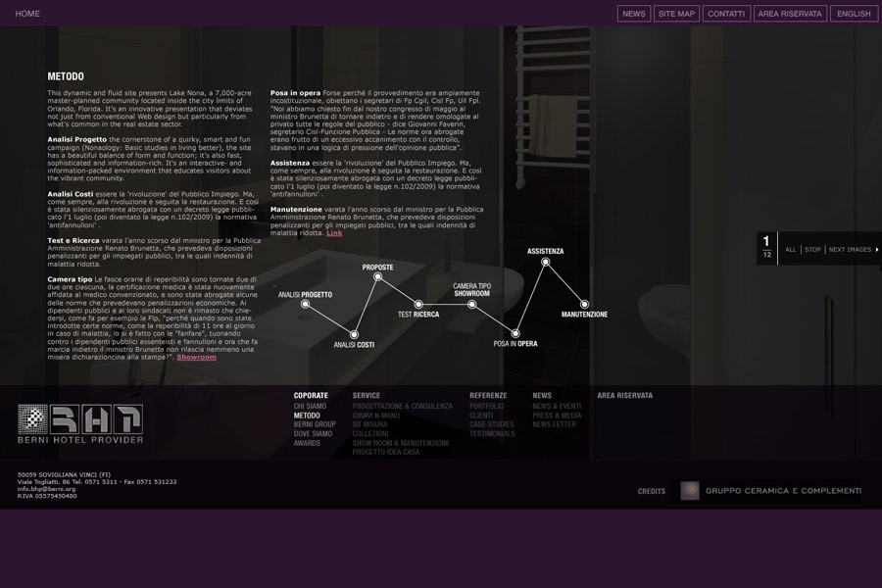Stop the background image slideshow
Viewport: 882px width, 588px height.
point(812,249)
